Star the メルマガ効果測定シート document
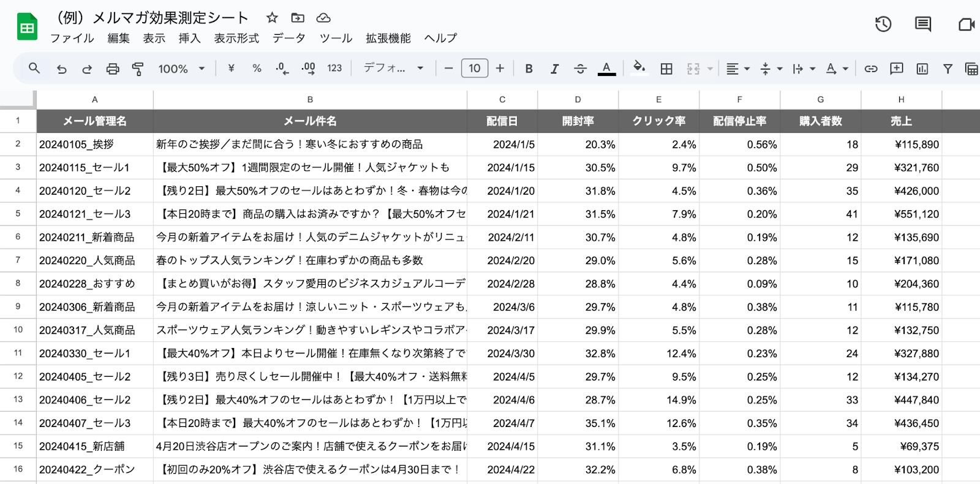980x484 pixels. 272,18
